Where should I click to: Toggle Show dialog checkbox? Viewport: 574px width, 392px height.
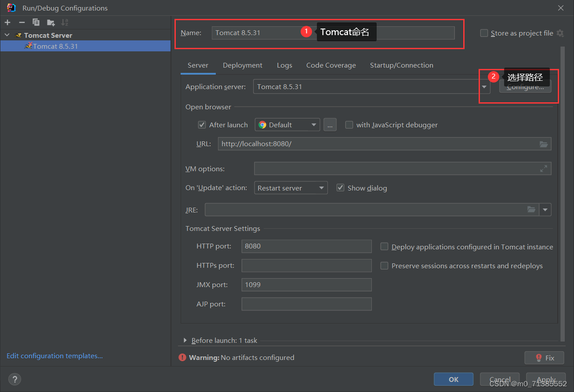[x=340, y=188]
